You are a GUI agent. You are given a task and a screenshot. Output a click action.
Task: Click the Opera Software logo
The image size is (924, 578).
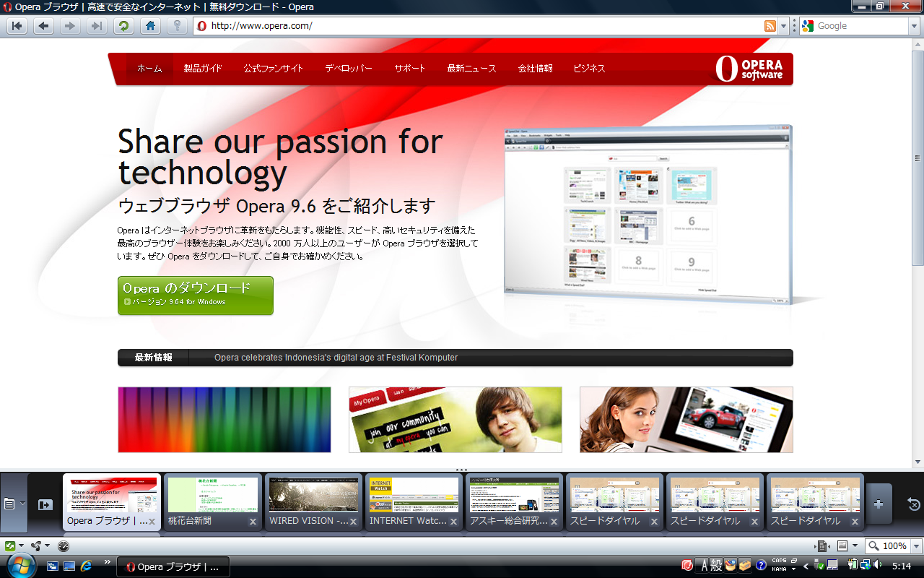pos(749,69)
